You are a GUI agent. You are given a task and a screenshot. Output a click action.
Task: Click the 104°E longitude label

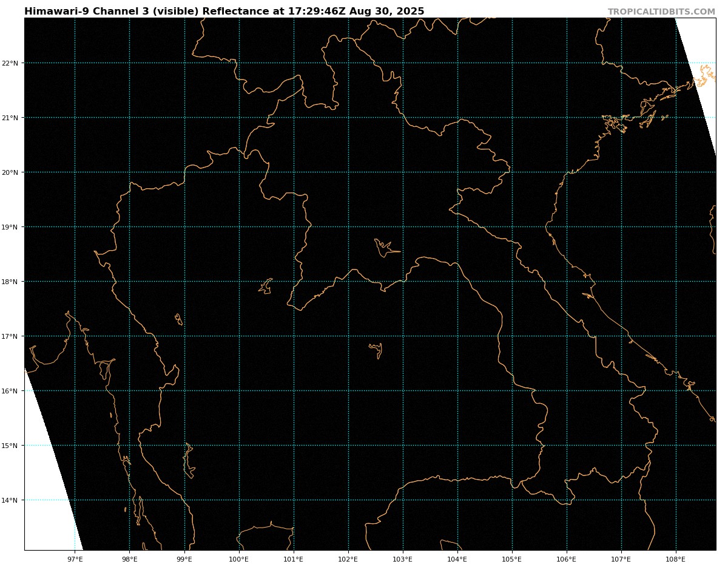click(457, 559)
